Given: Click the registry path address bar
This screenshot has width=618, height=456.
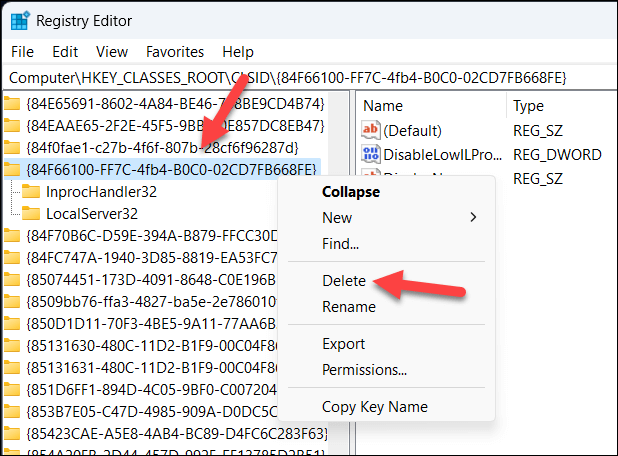Looking at the screenshot, I should click(300, 77).
